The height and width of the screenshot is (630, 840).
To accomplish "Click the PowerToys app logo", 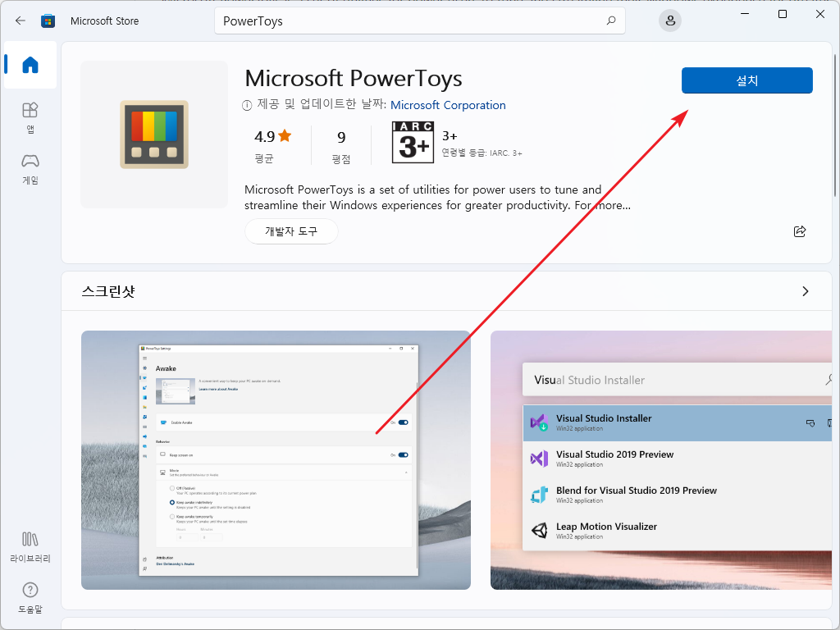I will tap(154, 135).
